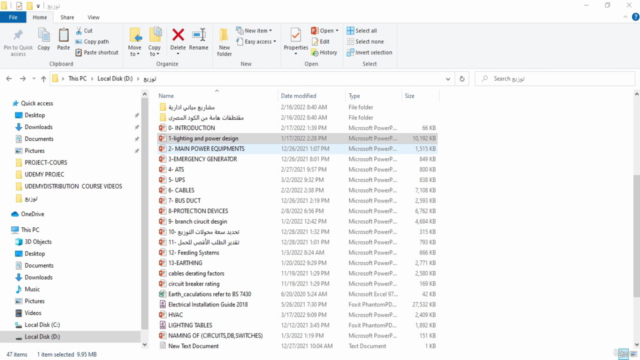640x360 pixels.
Task: Click Copy path in Clipboard group
Action: tap(92, 42)
